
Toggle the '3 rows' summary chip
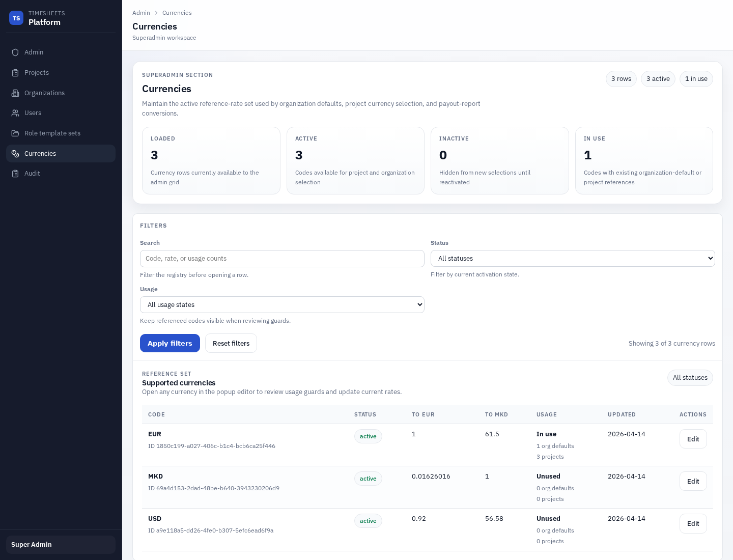pyautogui.click(x=621, y=79)
